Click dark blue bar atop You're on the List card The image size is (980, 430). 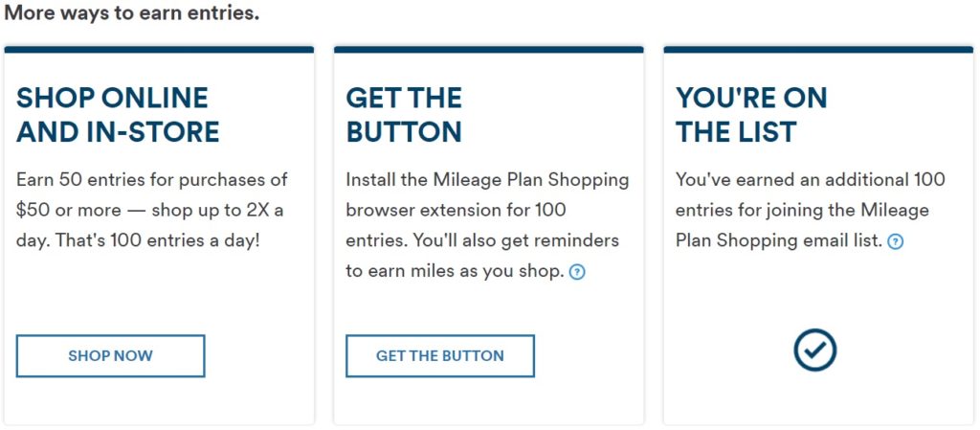pyautogui.click(x=818, y=49)
